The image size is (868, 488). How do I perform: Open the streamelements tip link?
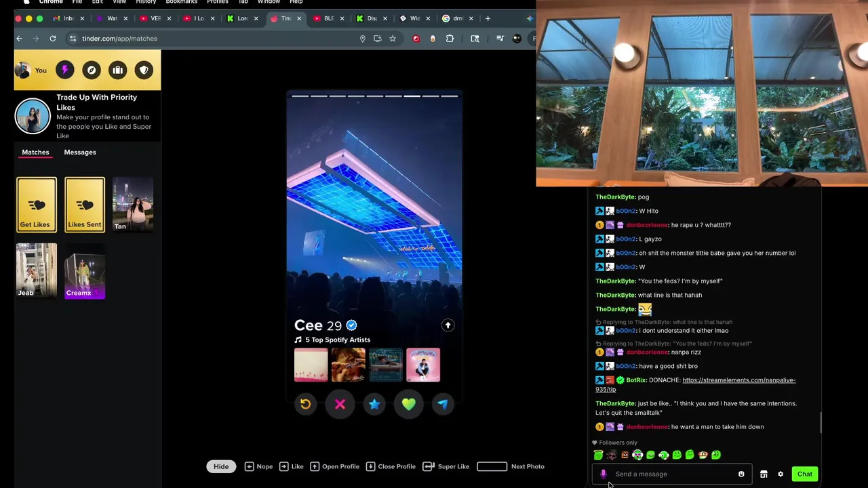coord(695,384)
